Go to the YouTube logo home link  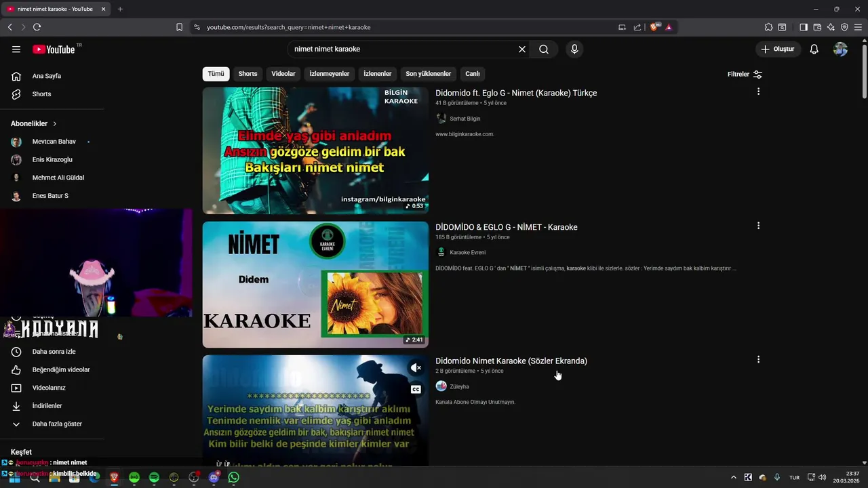pyautogui.click(x=54, y=49)
